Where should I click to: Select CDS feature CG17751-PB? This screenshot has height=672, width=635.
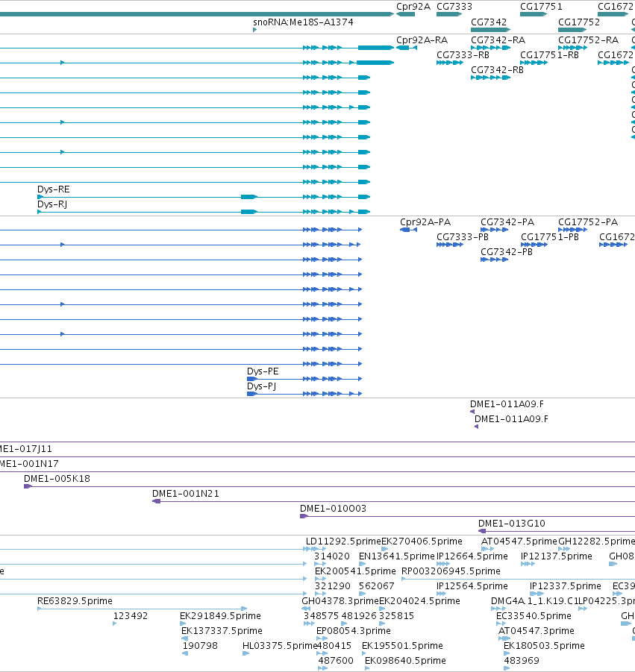coord(534,245)
